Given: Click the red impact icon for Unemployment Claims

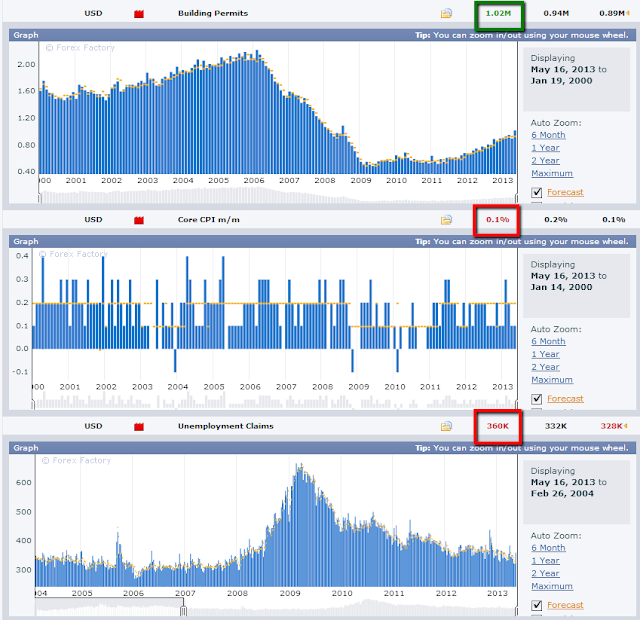Looking at the screenshot, I should click(139, 427).
